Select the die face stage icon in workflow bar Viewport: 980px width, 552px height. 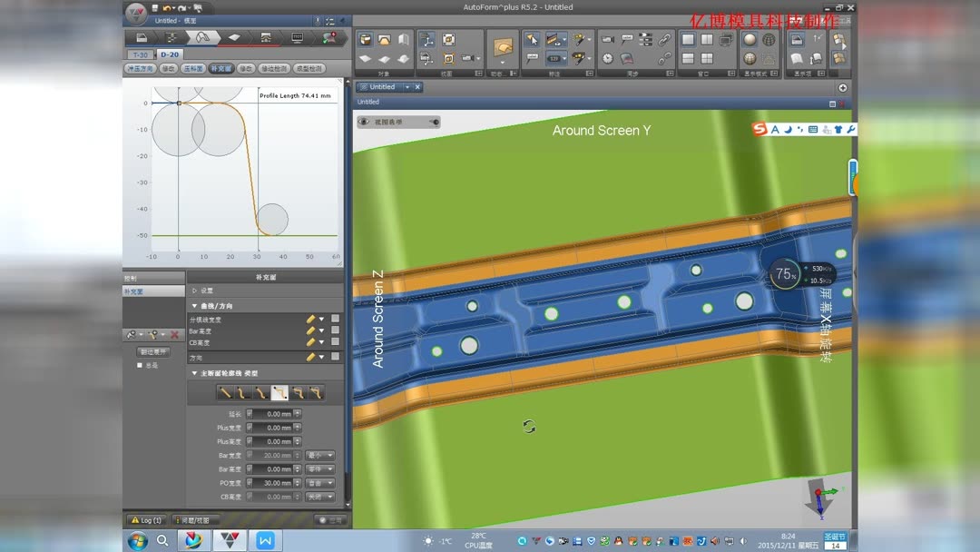click(203, 37)
